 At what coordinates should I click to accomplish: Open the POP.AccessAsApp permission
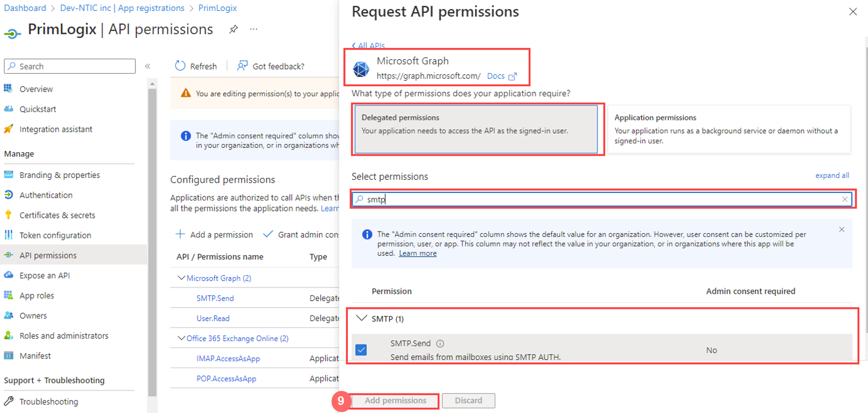(226, 378)
